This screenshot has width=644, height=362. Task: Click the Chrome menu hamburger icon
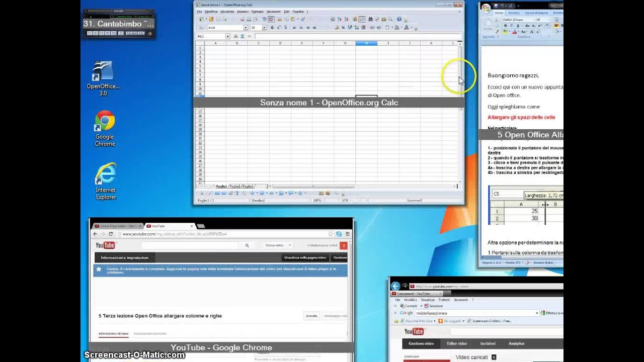click(347, 234)
